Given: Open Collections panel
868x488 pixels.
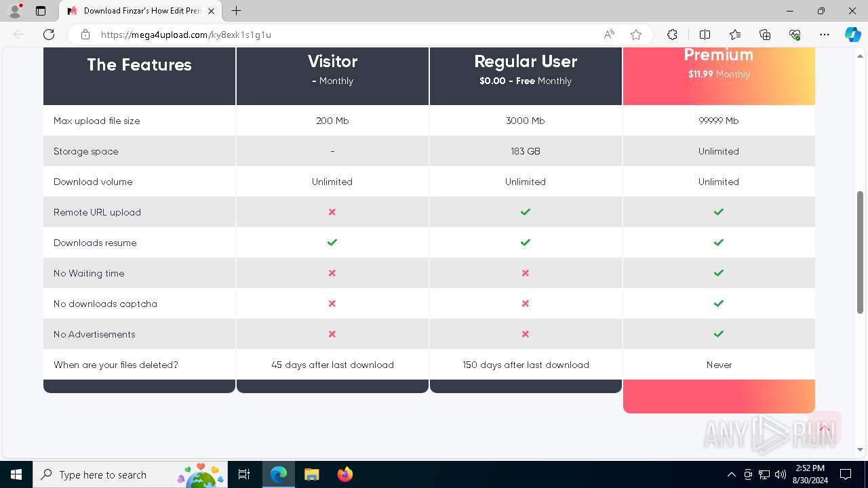Looking at the screenshot, I should [765, 35].
